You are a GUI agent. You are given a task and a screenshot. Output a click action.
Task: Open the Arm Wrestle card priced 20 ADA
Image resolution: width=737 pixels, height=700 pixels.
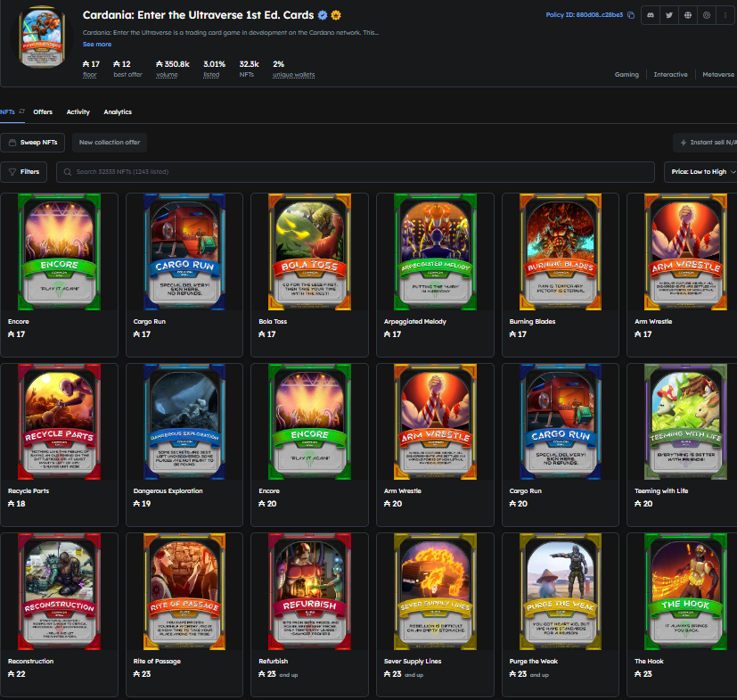(x=435, y=445)
